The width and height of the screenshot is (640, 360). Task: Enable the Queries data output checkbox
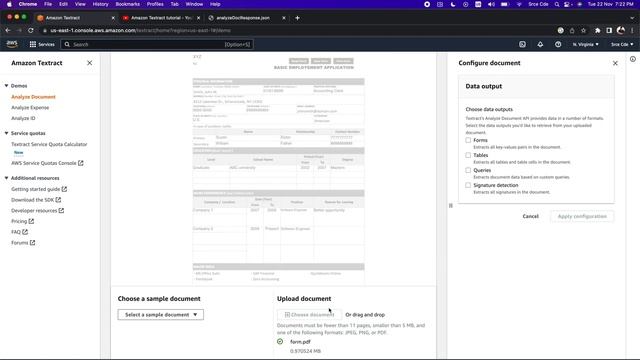tap(468, 170)
